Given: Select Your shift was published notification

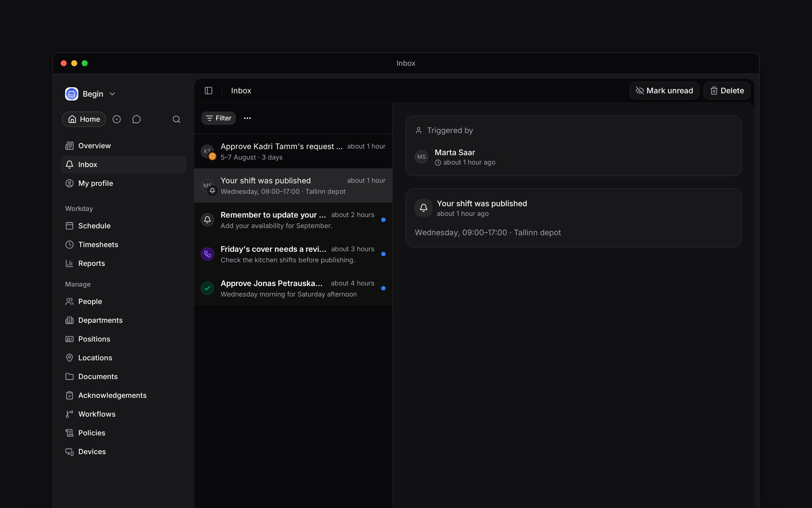Looking at the screenshot, I should [293, 186].
